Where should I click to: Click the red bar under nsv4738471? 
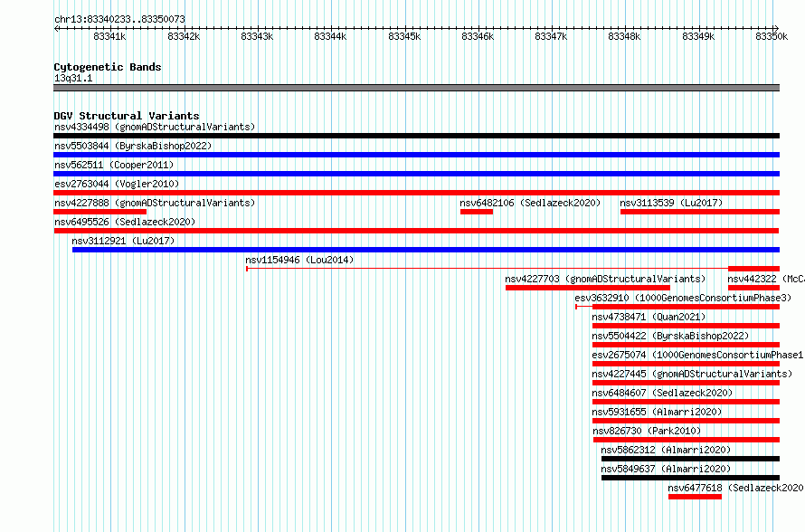point(686,326)
